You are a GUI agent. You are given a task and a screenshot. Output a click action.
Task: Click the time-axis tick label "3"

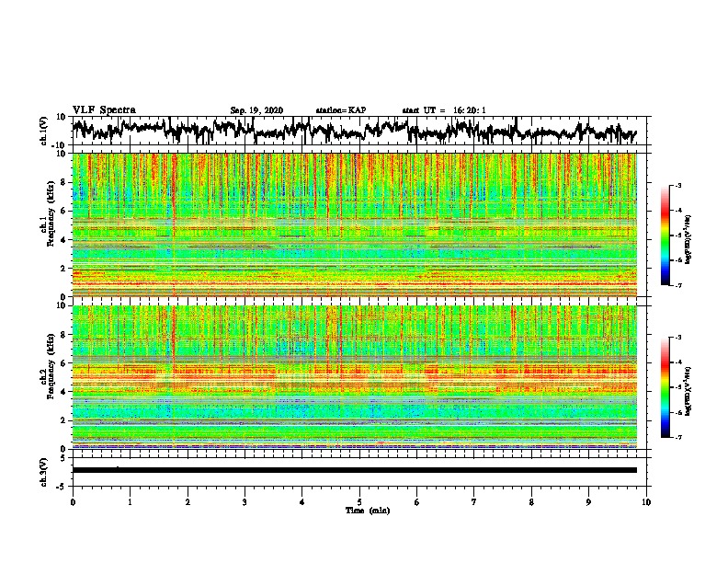click(245, 502)
